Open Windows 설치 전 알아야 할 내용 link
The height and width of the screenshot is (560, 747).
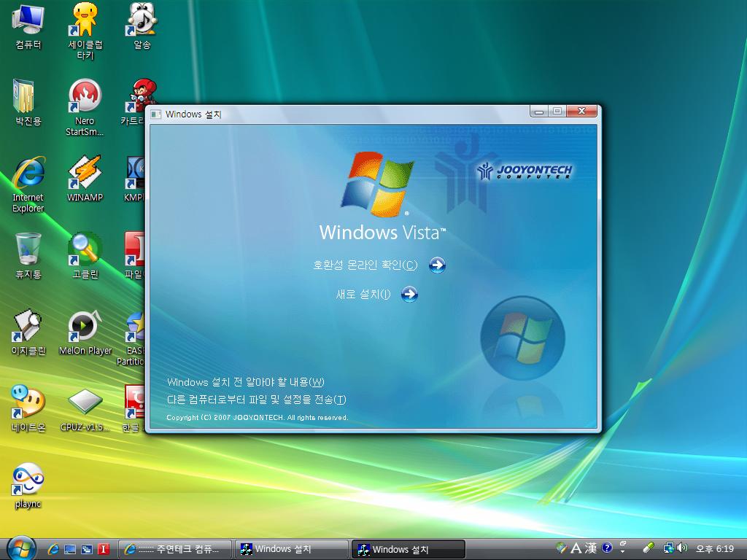245,382
